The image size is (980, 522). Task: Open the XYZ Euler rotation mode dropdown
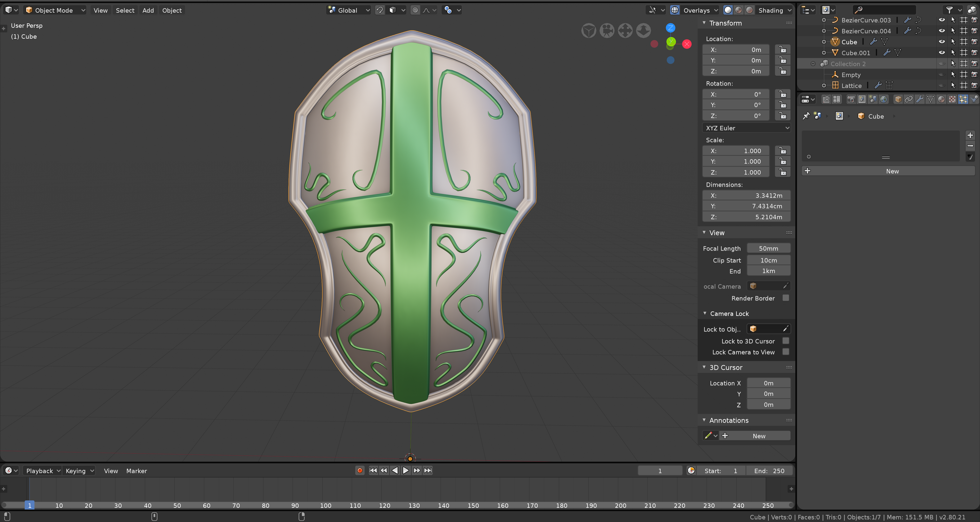coord(746,128)
